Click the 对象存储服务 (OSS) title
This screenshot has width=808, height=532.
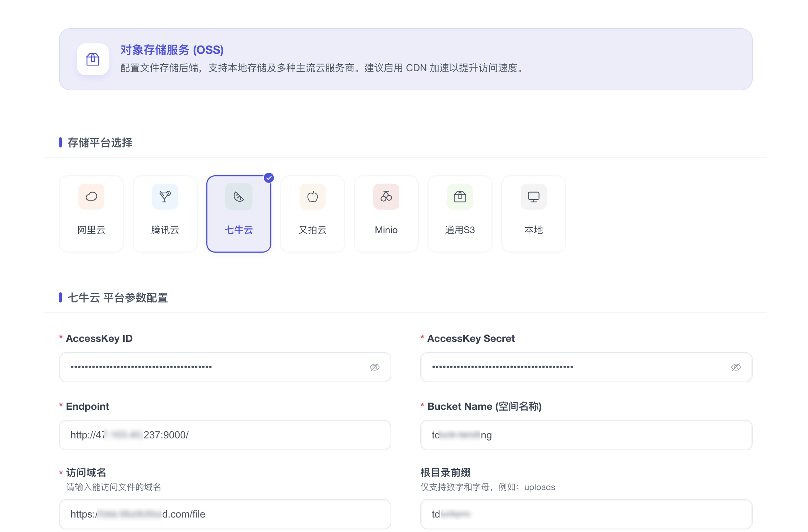172,50
